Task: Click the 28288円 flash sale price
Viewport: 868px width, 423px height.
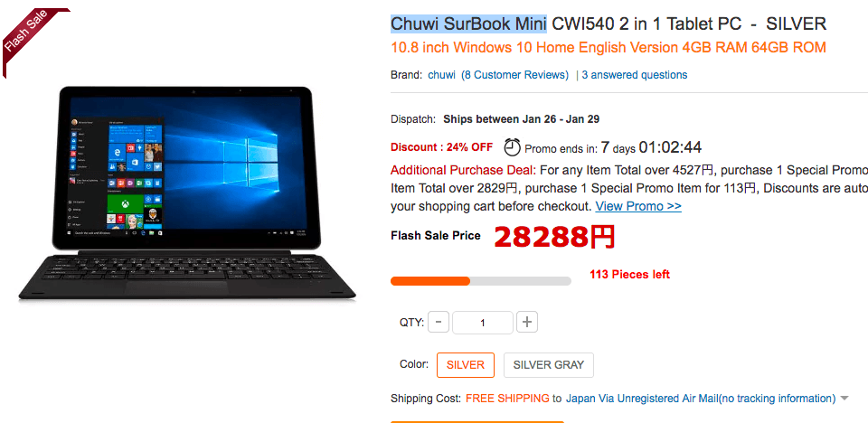Action: (x=554, y=237)
